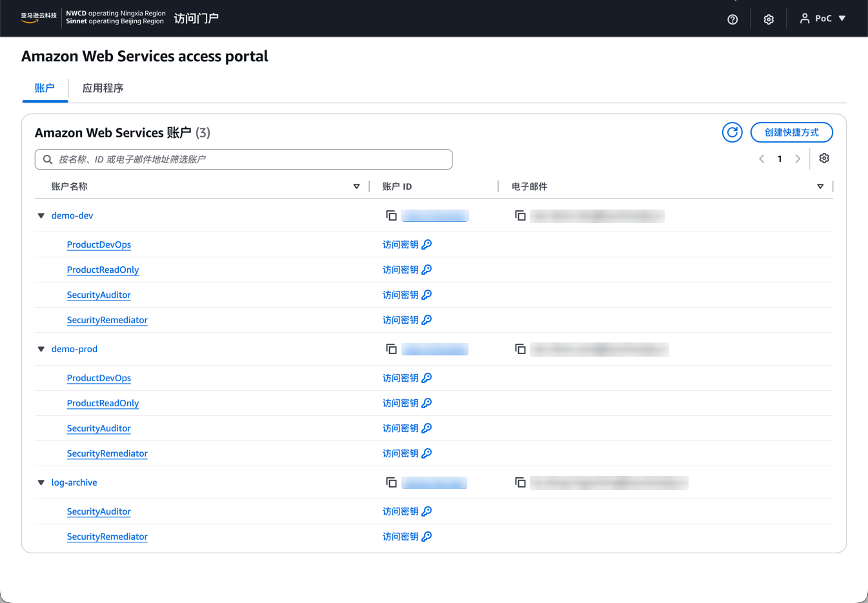This screenshot has width=868, height=603.
Task: Open SecurityAuditor role under demo-prod
Action: [99, 428]
